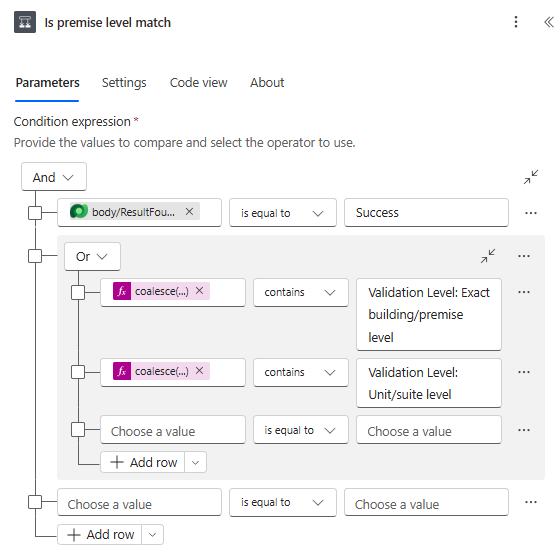Screen dimensions: 554x560
Task: Remove coalesce token in Exact building row
Action: click(x=199, y=291)
